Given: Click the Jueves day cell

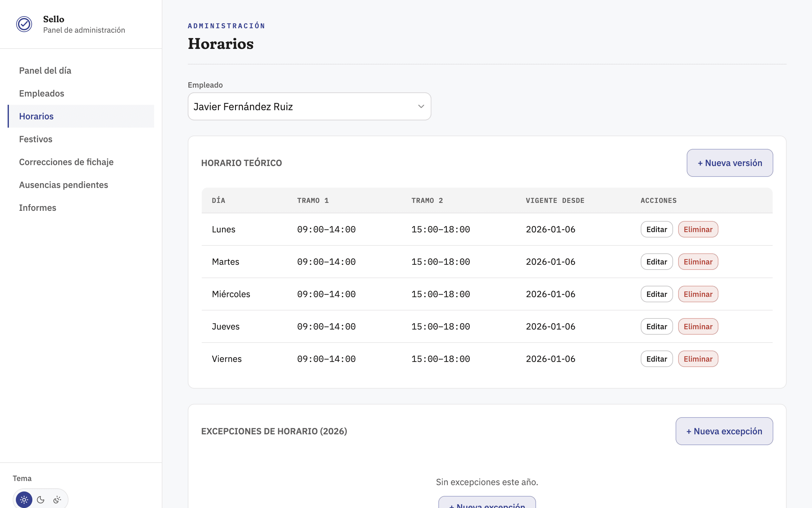Looking at the screenshot, I should (226, 327).
